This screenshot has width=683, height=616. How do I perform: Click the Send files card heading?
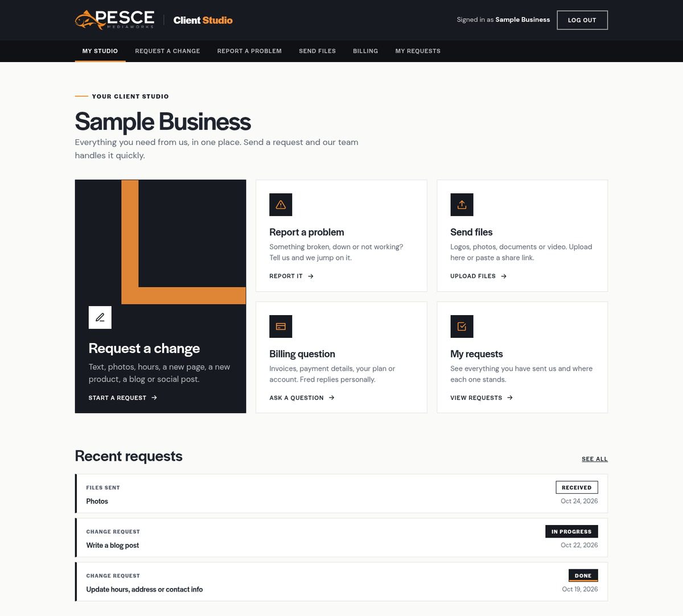(471, 232)
